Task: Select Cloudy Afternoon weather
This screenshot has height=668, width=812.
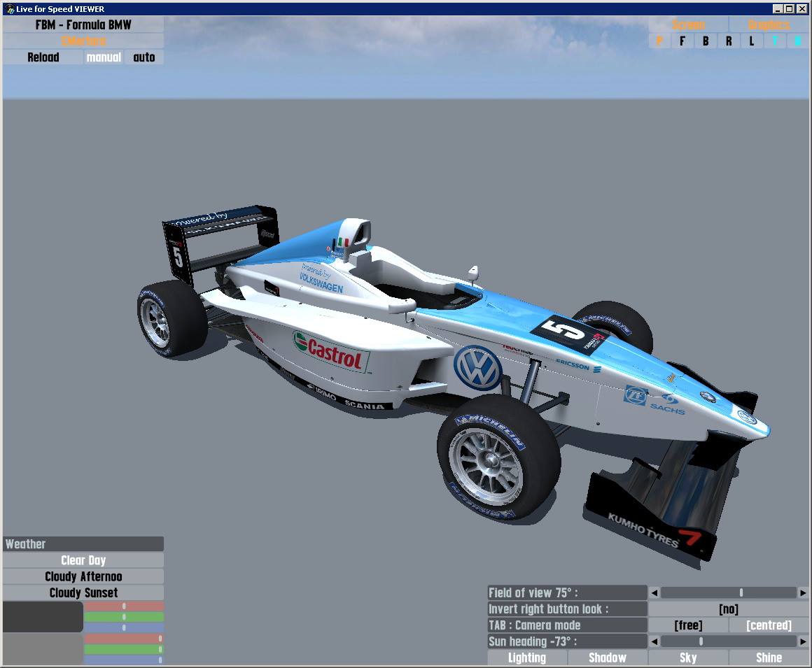Action: (83, 576)
